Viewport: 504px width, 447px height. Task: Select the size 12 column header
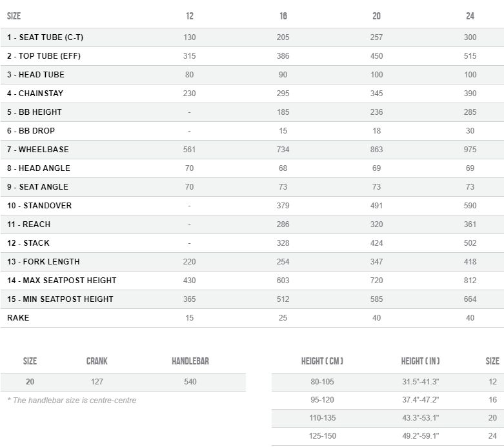[190, 16]
